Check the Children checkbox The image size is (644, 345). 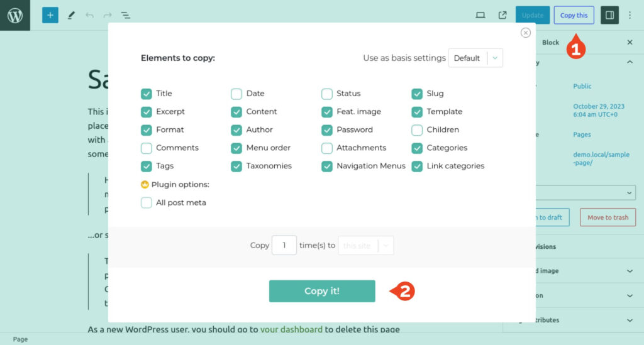tap(417, 130)
